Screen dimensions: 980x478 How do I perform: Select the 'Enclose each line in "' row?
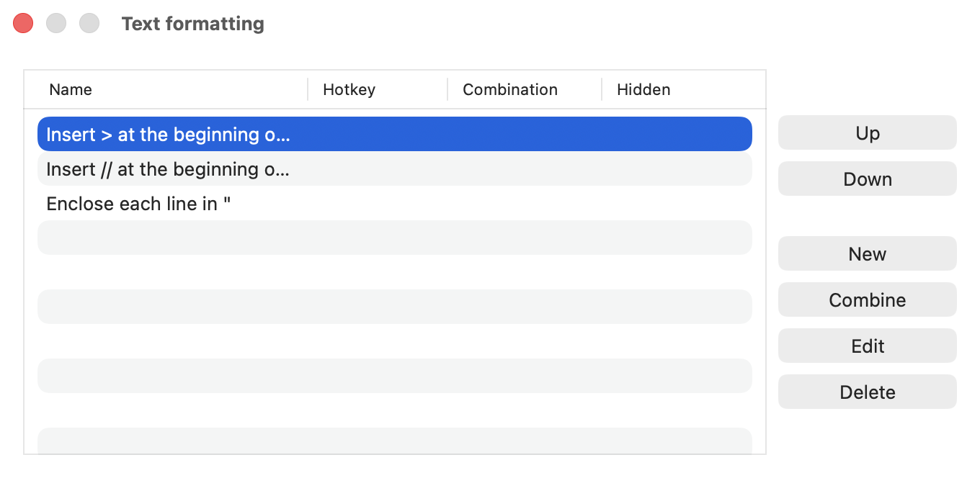394,204
